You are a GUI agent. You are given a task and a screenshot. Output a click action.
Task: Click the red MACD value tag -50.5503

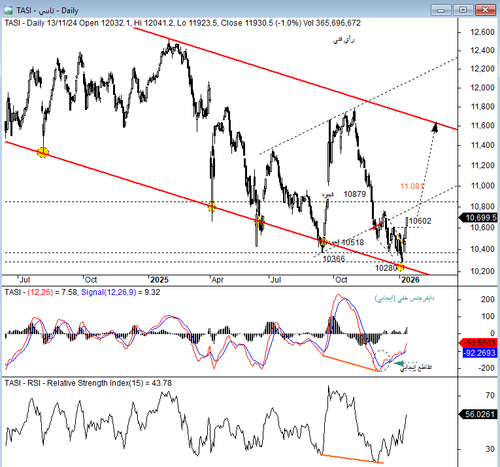pyautogui.click(x=479, y=343)
